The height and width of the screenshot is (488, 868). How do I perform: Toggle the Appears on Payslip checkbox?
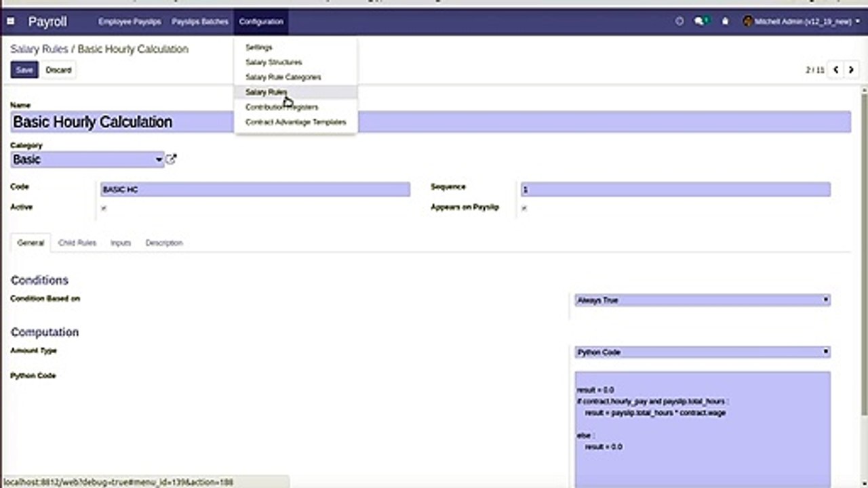[x=524, y=208]
